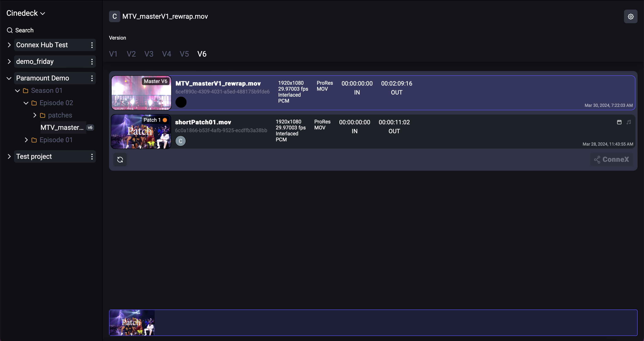Expand the Connex Hub Test project

tap(9, 45)
